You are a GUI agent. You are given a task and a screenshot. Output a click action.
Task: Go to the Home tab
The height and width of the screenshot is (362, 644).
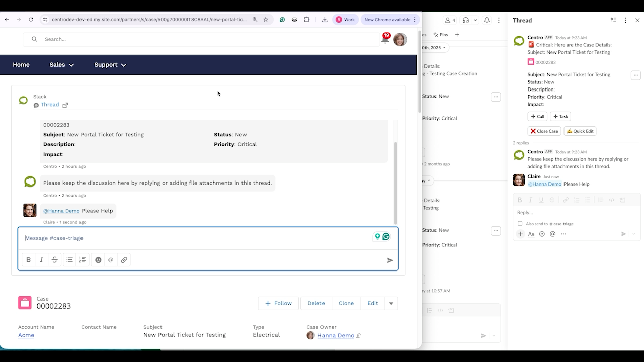[x=21, y=65]
